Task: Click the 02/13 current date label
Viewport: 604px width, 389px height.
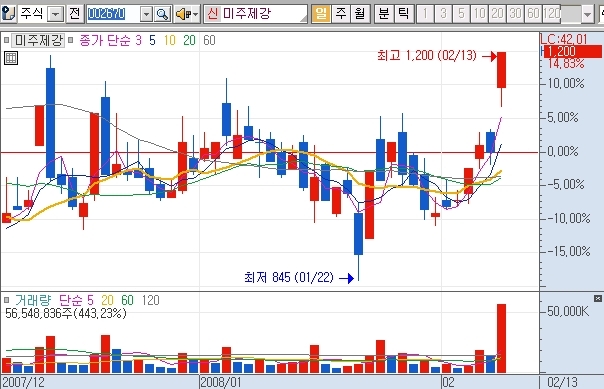Action: [x=562, y=382]
